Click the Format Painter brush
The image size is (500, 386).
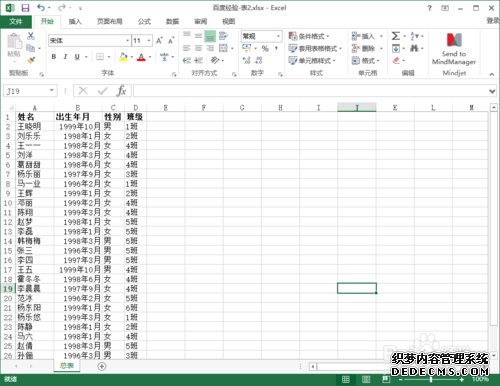pos(31,60)
